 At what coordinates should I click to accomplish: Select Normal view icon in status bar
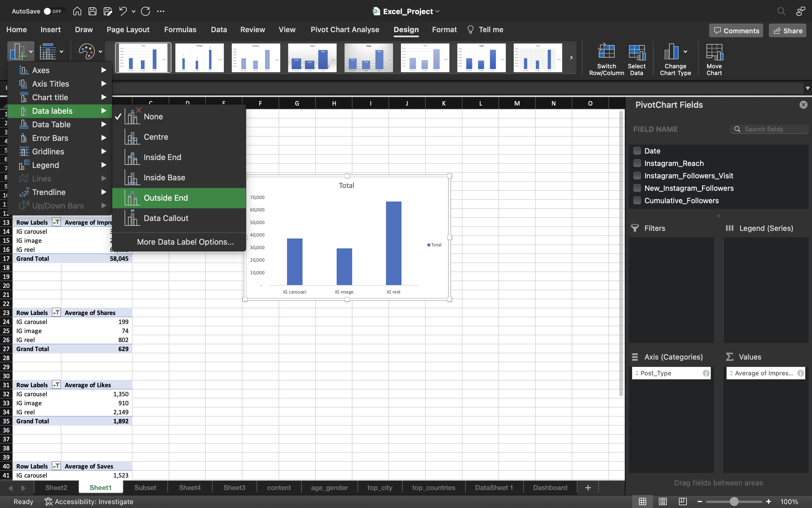pos(642,501)
